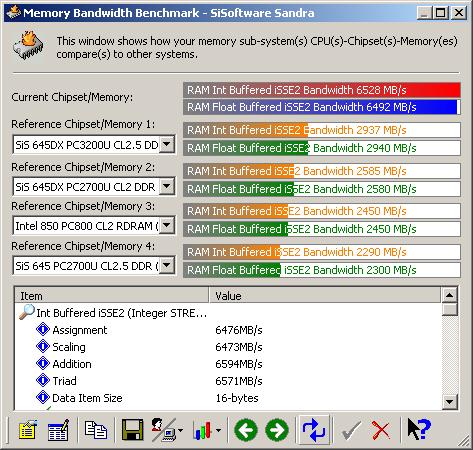
Task: Click the floppy disk save icon
Action: tap(132, 430)
